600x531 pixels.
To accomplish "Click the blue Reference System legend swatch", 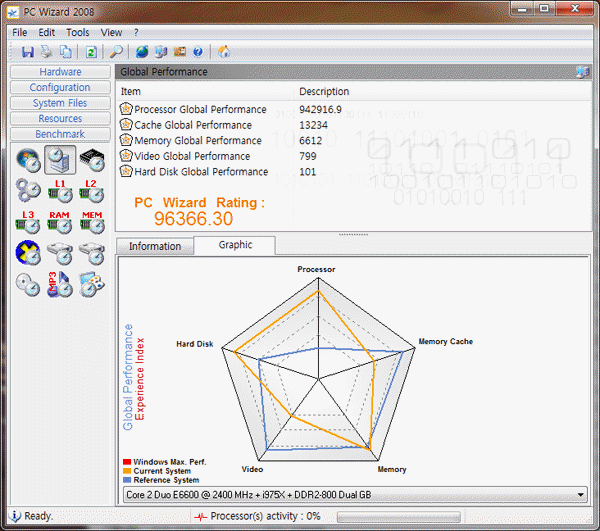I will [127, 480].
